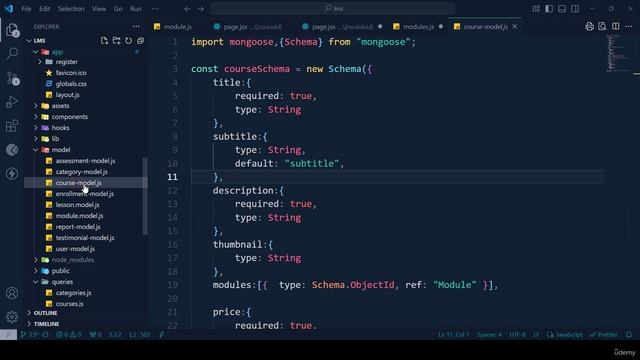Click the explorer vertical scrollbar
Image resolution: width=640 pixels, height=360 pixels.
click(144, 196)
